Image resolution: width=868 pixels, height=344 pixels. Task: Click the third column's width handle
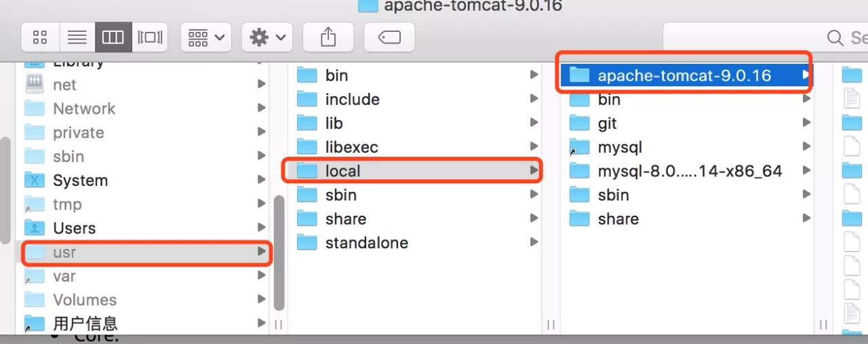(823, 325)
